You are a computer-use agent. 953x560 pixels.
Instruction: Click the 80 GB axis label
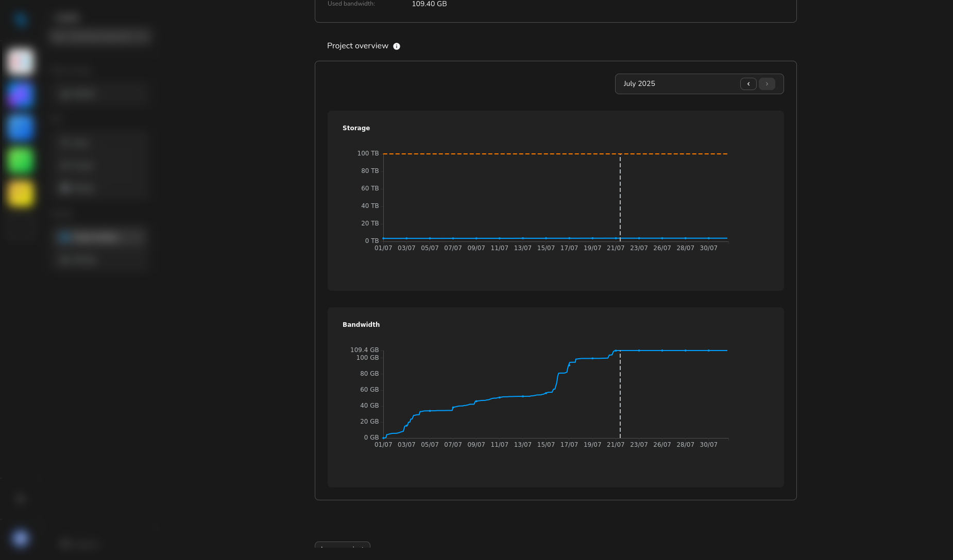point(369,374)
